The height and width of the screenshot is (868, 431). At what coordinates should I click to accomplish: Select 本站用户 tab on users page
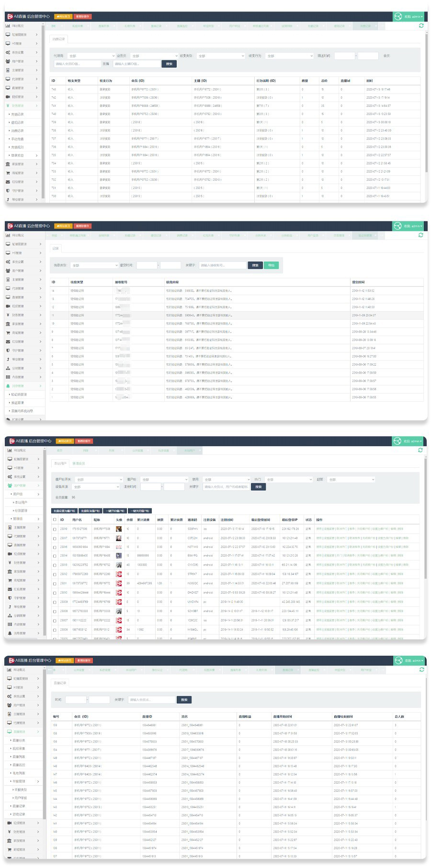[x=60, y=463]
